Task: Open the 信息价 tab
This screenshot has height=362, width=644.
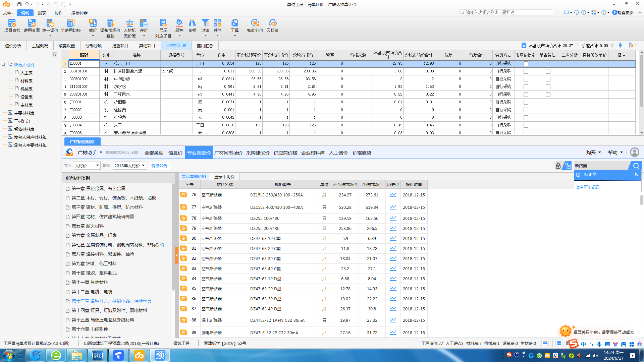Action: 175,153
